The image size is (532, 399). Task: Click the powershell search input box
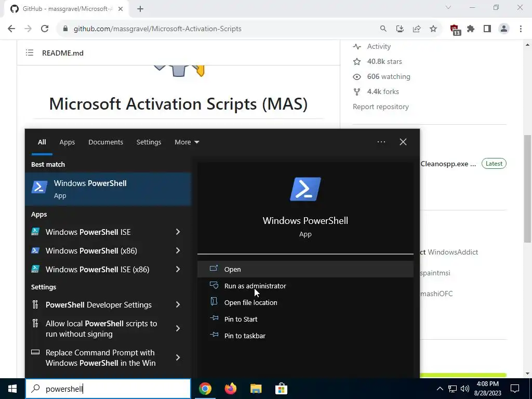point(108,389)
